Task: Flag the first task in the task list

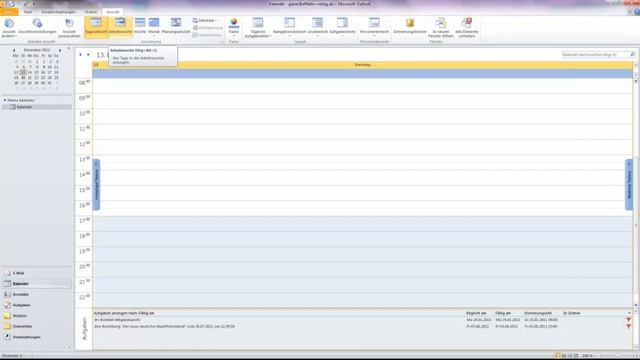Action: pos(629,320)
